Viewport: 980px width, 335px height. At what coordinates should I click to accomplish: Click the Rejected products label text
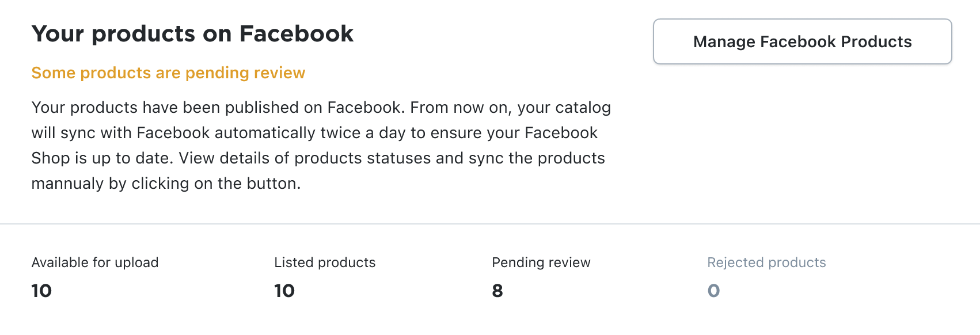[766, 262]
